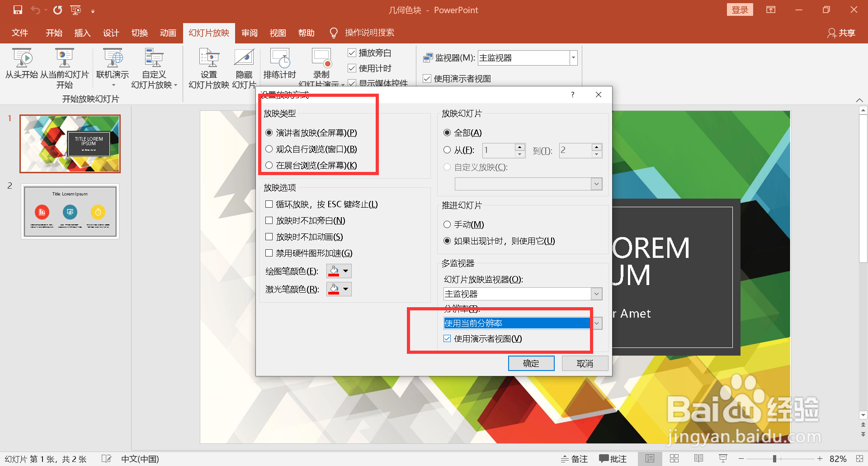Click 隐藏幻灯片 hide slide icon
This screenshot has height=466, width=868.
(x=244, y=68)
